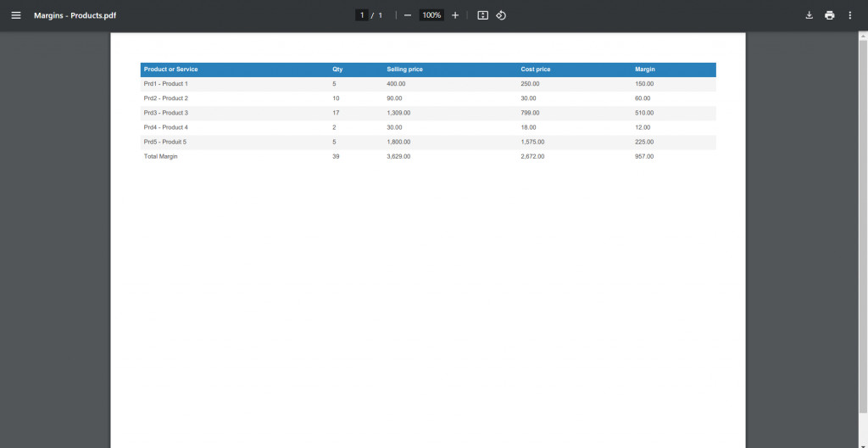Click the scrollbar up arrow
This screenshot has height=448, width=868.
[863, 36]
